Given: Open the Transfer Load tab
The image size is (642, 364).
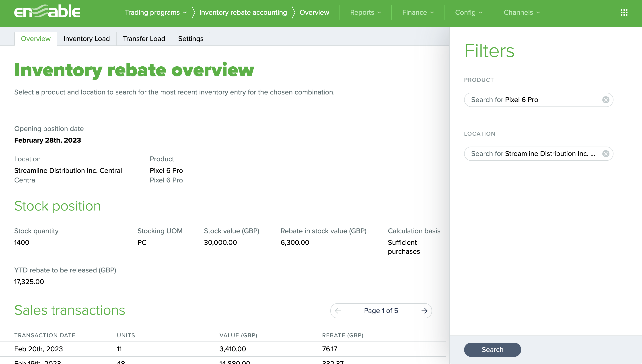Looking at the screenshot, I should [144, 39].
